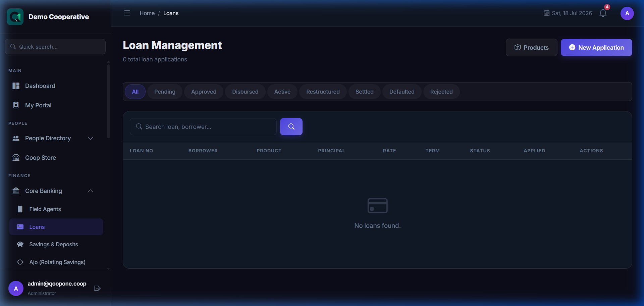644x306 pixels.
Task: Click the Demo Cooperative title text
Action: pyautogui.click(x=59, y=17)
